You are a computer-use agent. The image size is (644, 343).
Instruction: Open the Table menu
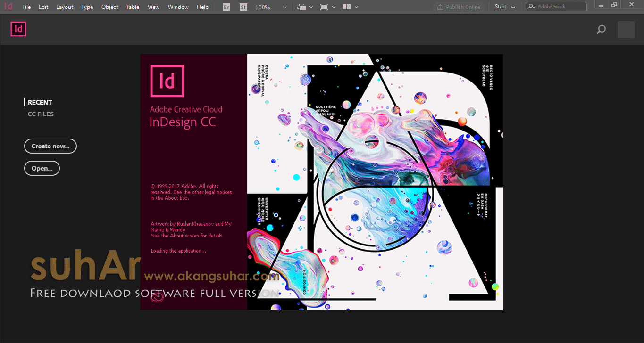tap(133, 7)
